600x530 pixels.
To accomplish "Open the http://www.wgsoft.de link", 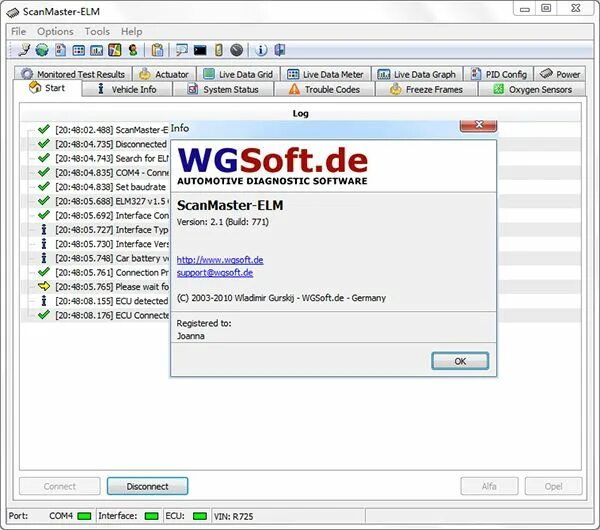I will click(x=220, y=260).
